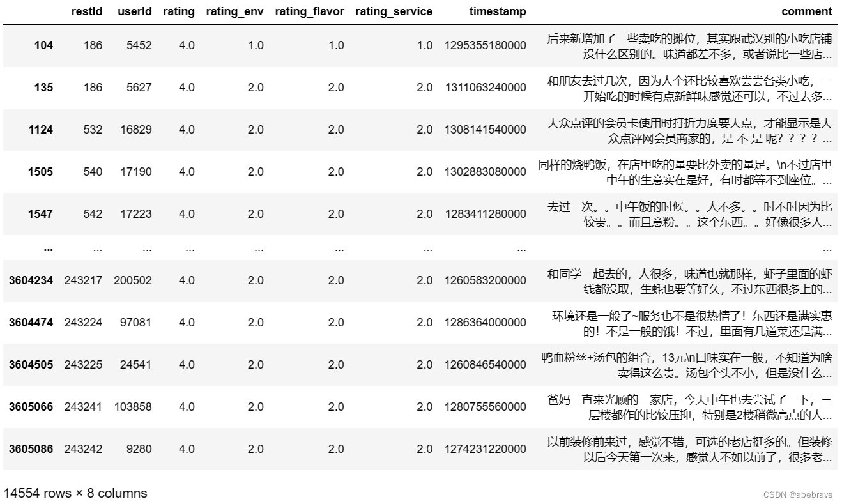Click userId value 97081
The image size is (842, 504).
click(137, 323)
